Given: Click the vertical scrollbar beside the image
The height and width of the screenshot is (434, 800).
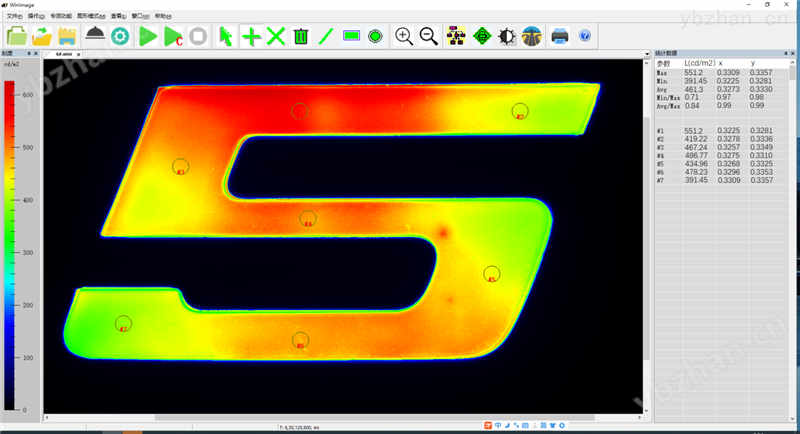Looking at the screenshot, I should coord(646,237).
